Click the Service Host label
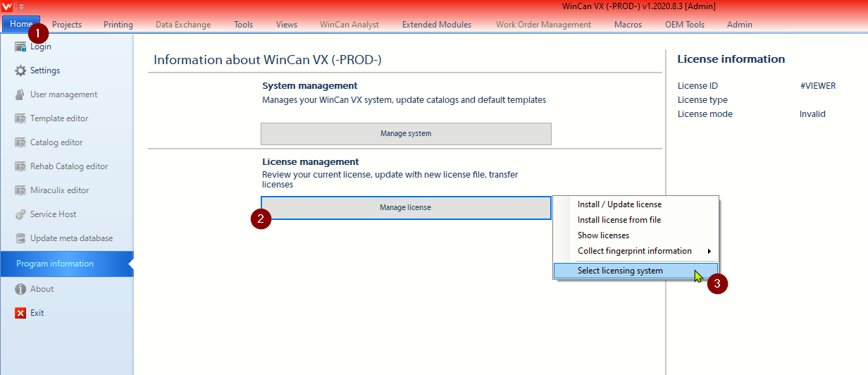 click(54, 214)
